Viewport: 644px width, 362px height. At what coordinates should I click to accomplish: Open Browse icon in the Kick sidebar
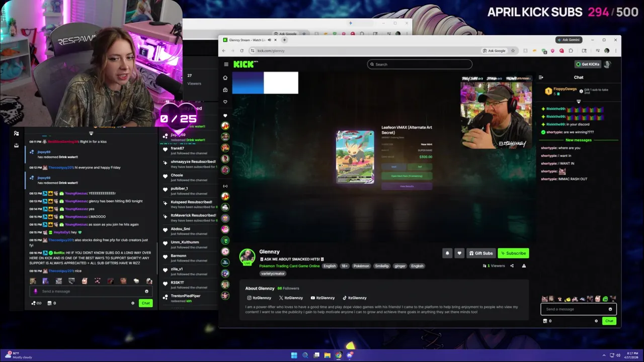(225, 90)
